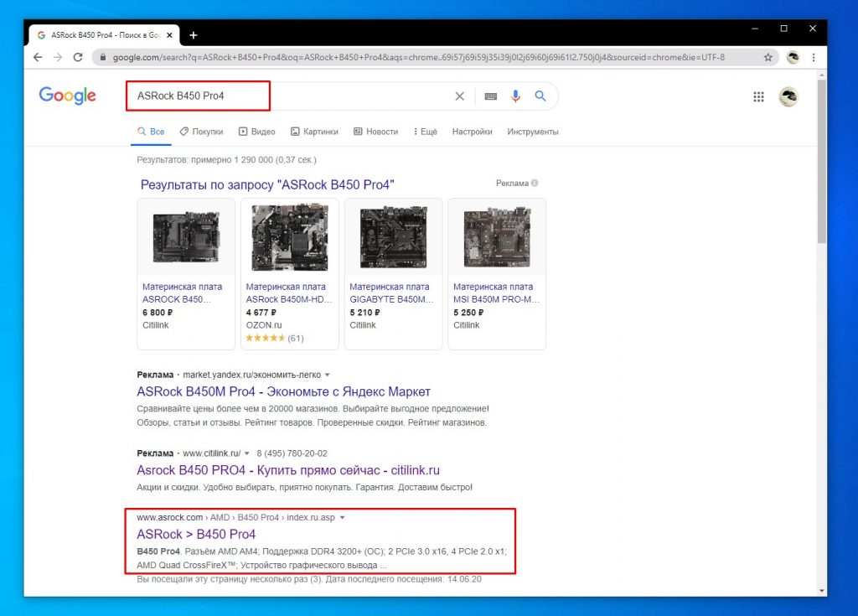Open the asrock.com result dropdown arrow
Screen dimensions: 858x616
coord(343,518)
